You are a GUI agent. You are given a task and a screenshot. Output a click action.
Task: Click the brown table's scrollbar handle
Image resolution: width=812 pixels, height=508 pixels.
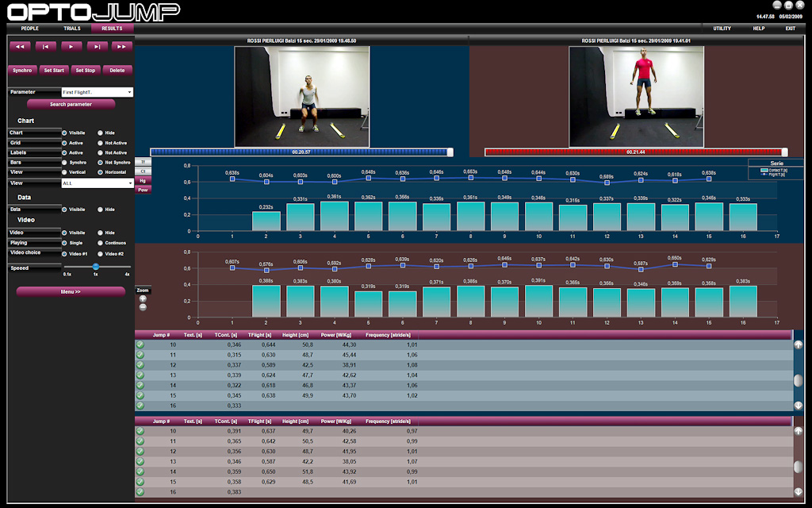tap(798, 467)
